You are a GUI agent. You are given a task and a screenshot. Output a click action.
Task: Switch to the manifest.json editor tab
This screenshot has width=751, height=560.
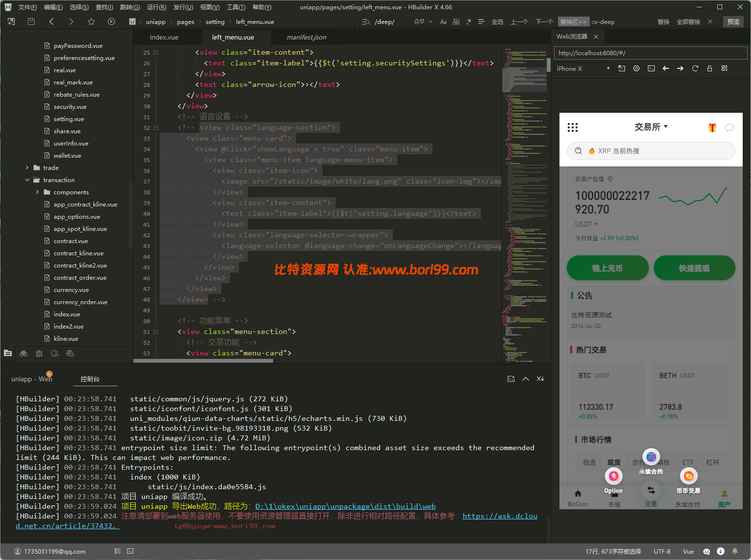306,37
